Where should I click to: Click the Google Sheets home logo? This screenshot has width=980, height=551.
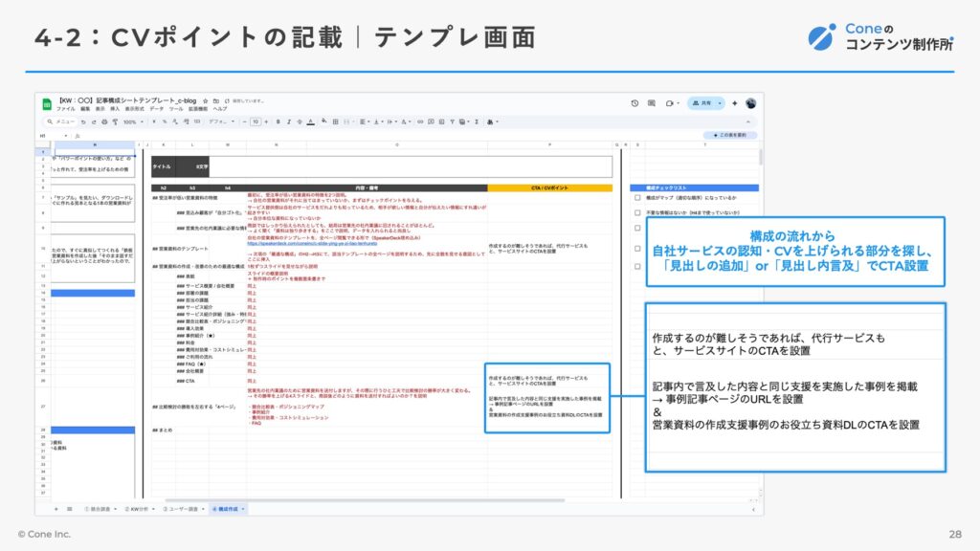click(x=47, y=104)
